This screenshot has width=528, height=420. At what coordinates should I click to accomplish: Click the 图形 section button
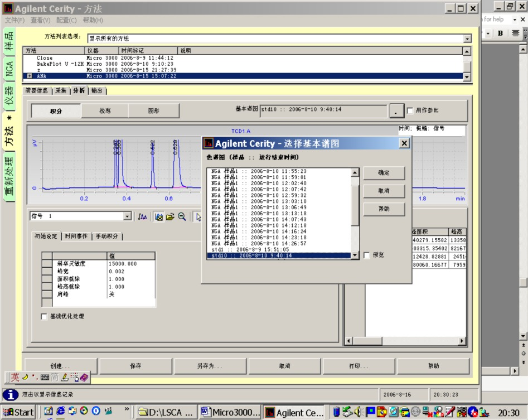click(153, 111)
